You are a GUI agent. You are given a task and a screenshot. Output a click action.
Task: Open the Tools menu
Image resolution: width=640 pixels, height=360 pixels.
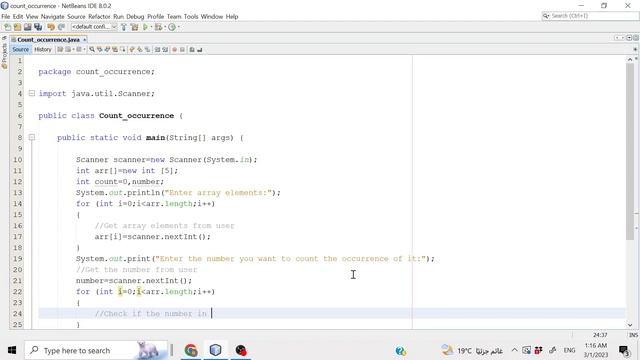pyautogui.click(x=191, y=16)
